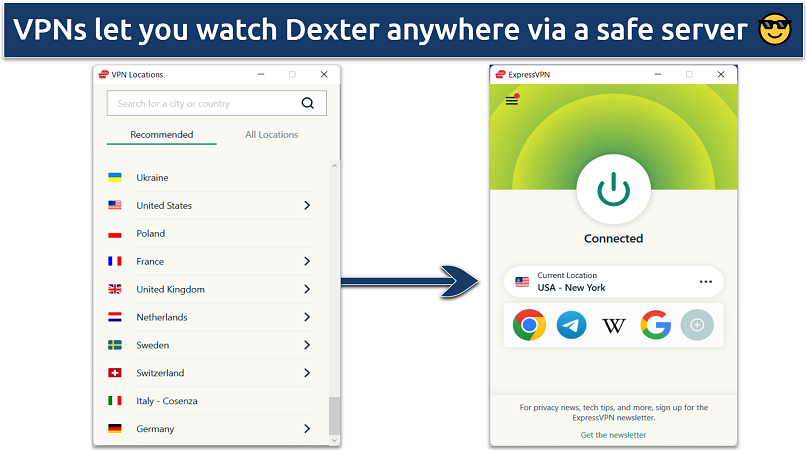The width and height of the screenshot is (806, 450).
Task: Open the ExpressVPN hamburger menu
Action: [512, 100]
